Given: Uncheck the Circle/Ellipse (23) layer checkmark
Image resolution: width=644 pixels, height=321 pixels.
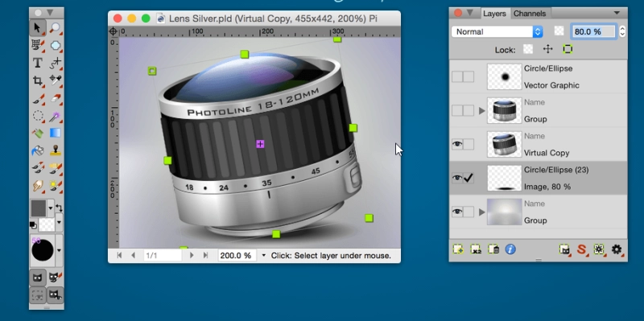Looking at the screenshot, I should point(469,178).
